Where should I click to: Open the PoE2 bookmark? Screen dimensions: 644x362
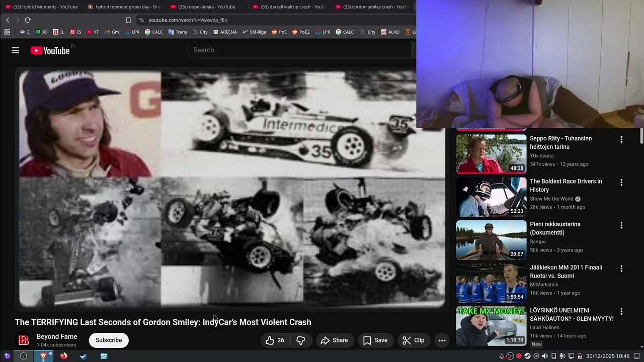pyautogui.click(x=300, y=32)
